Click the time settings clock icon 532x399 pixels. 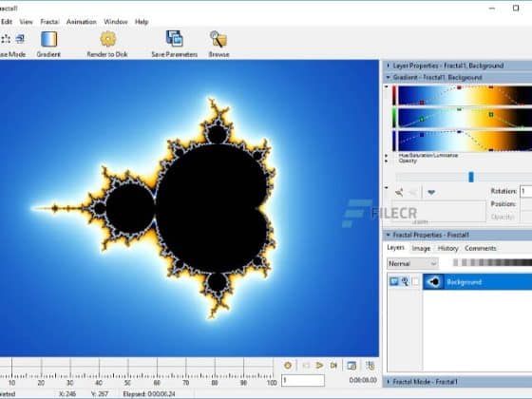coord(370,366)
